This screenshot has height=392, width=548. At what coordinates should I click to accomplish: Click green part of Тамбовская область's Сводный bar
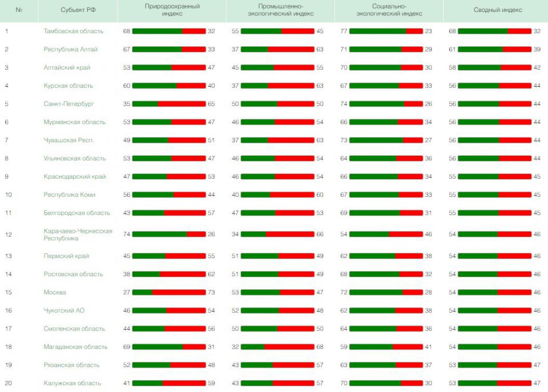pos(482,31)
